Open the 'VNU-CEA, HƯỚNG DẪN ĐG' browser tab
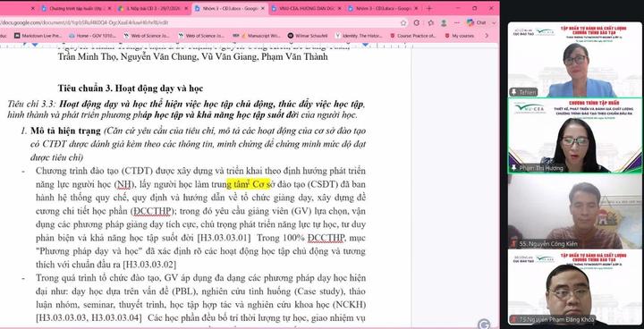 [306, 8]
